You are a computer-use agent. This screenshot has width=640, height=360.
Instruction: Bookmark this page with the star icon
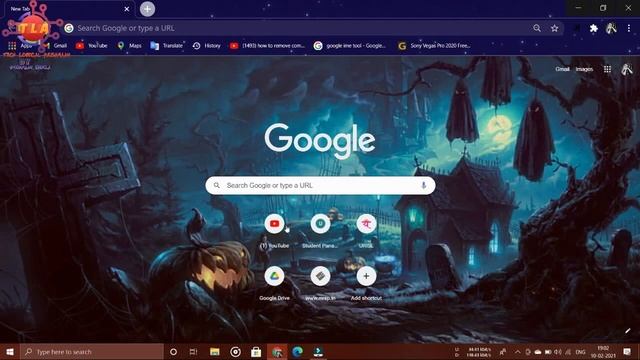[x=554, y=28]
